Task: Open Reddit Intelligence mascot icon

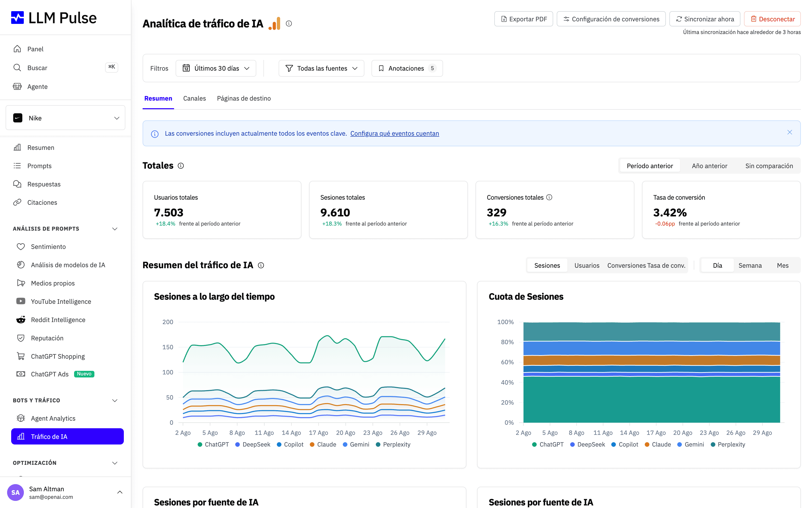Action: click(x=21, y=320)
